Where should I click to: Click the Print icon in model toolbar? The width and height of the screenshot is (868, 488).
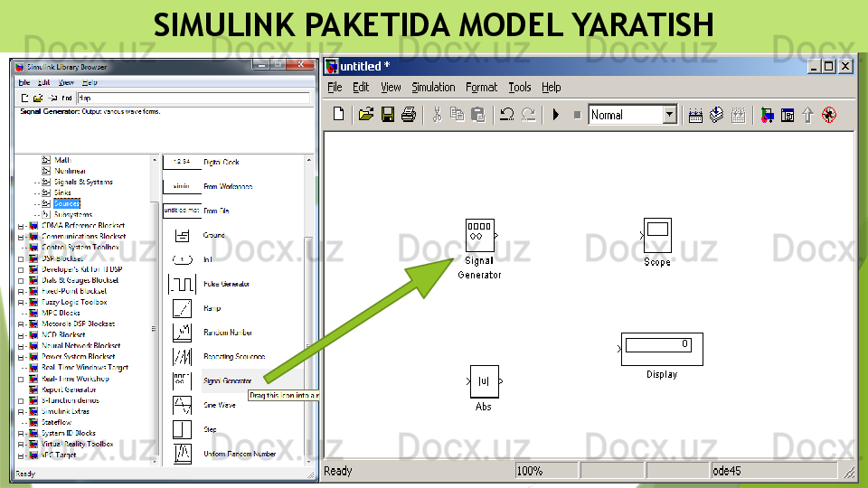coord(408,115)
